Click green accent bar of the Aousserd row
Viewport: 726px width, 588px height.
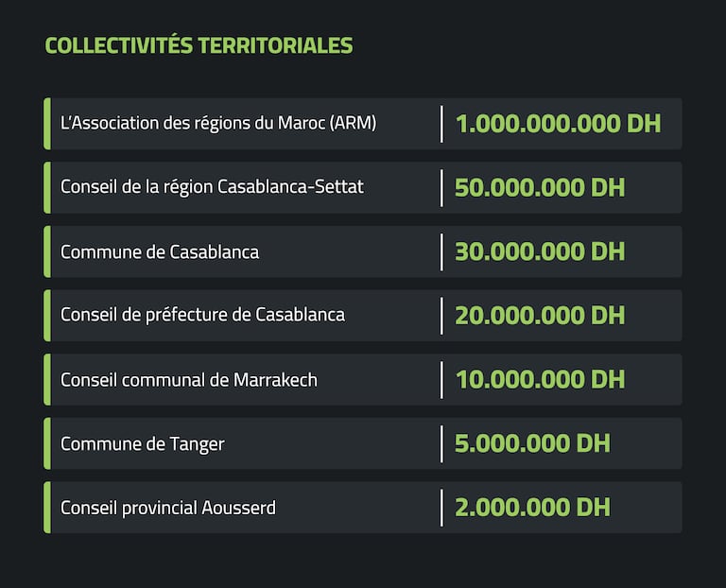click(46, 508)
